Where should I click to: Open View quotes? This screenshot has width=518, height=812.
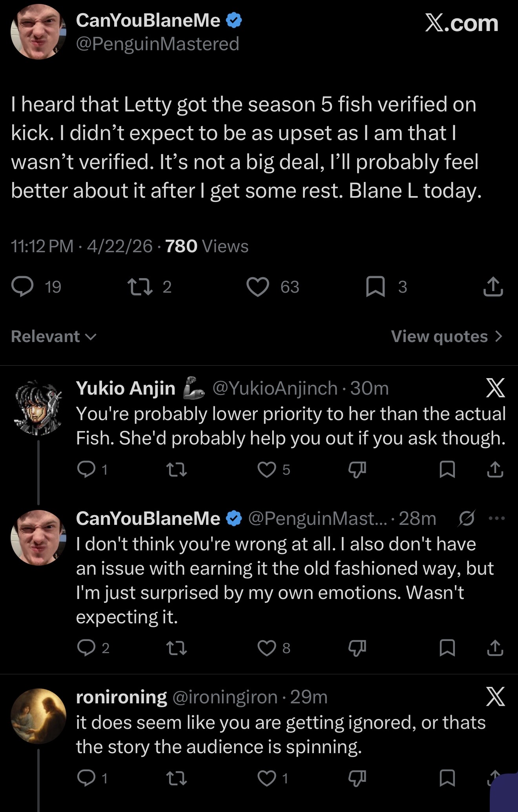click(446, 337)
